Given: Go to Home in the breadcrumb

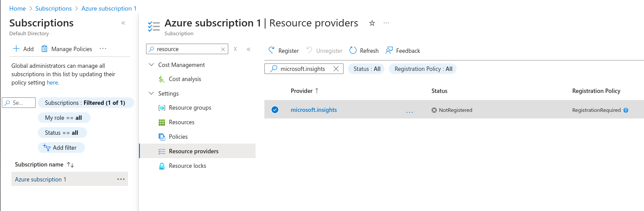Looking at the screenshot, I should (x=17, y=8).
